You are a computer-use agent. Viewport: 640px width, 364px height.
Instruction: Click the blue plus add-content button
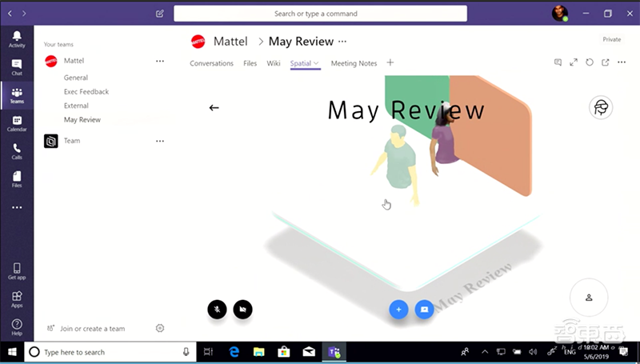tap(398, 309)
